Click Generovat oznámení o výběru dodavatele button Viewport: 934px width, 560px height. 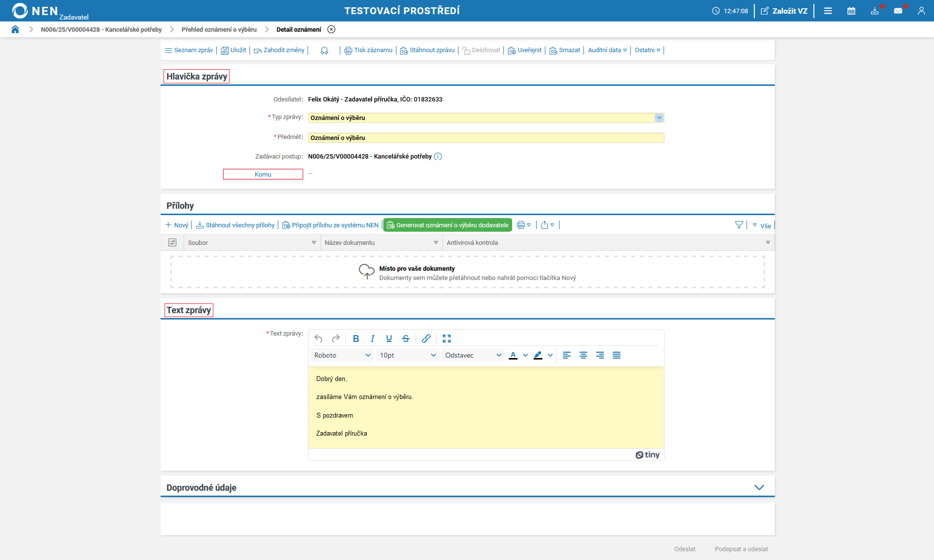[x=447, y=225]
